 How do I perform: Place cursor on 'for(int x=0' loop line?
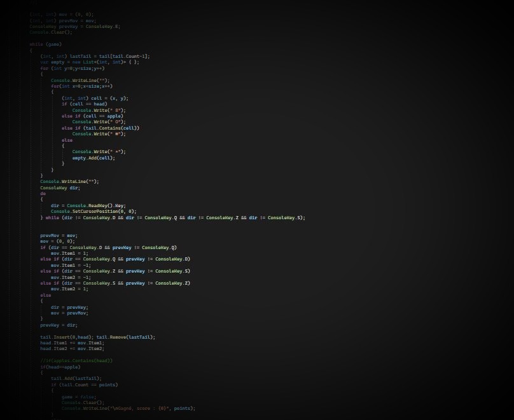81,86
